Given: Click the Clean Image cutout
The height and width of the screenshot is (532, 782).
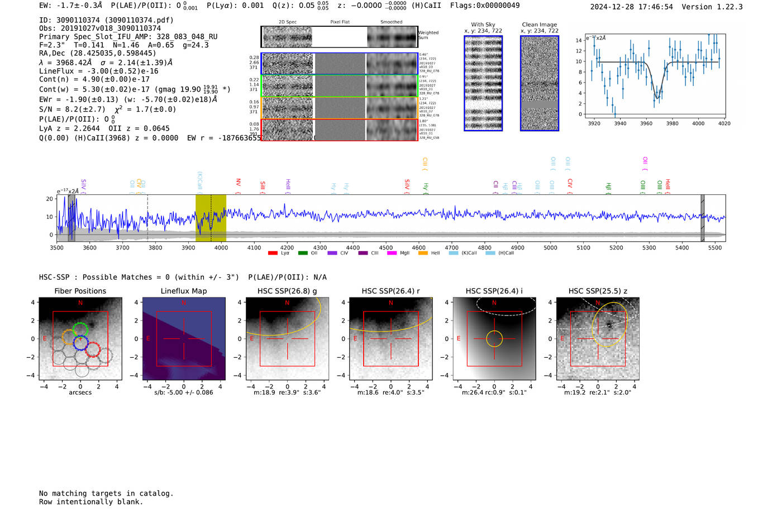Looking at the screenshot, I should [x=540, y=83].
